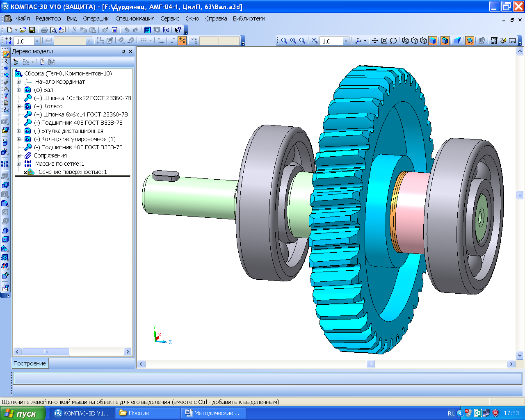Click the magnifier zoom window icon

[284, 41]
